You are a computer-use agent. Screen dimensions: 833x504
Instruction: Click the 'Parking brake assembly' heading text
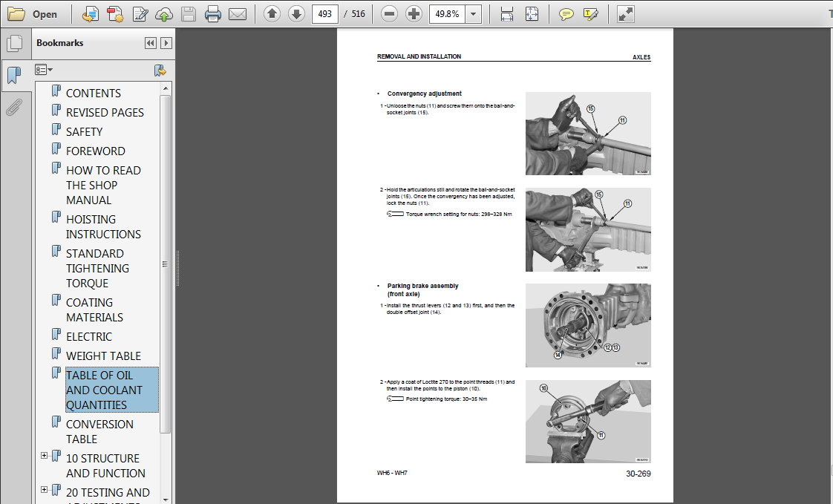pos(423,286)
